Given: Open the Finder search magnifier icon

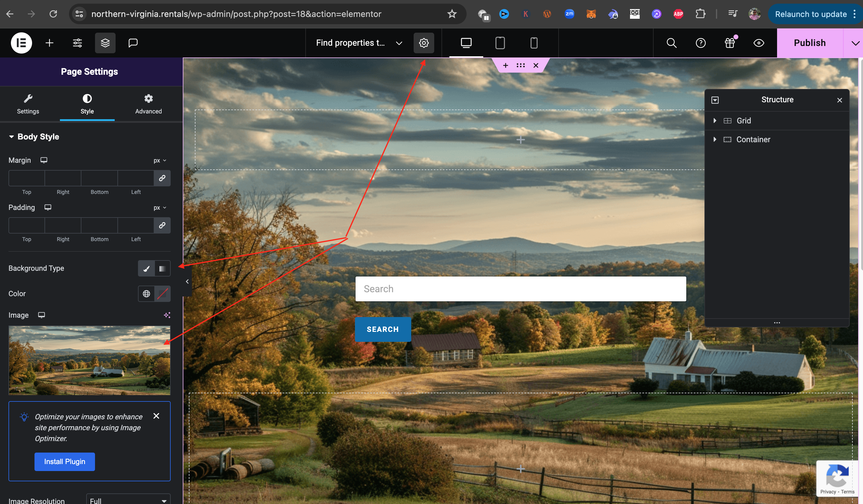Looking at the screenshot, I should pos(671,43).
